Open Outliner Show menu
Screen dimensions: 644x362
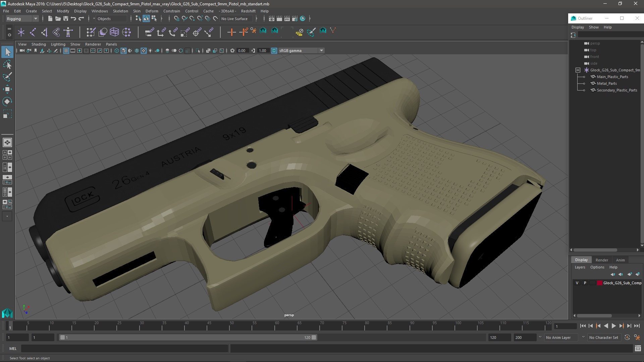(x=594, y=27)
